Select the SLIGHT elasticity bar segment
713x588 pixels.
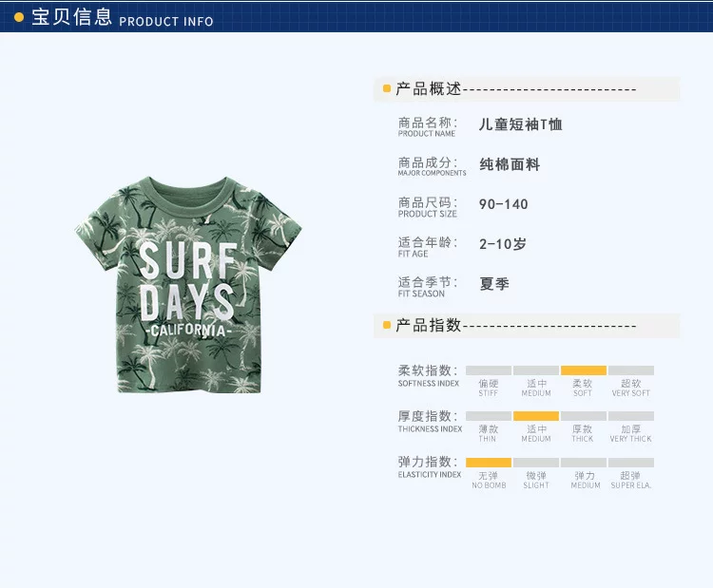tap(536, 463)
